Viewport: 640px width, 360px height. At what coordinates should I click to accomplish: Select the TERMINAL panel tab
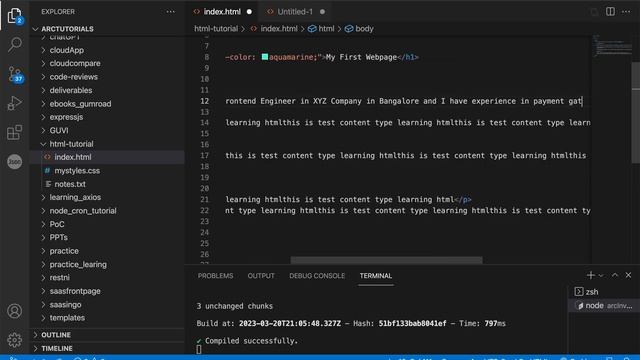point(376,276)
